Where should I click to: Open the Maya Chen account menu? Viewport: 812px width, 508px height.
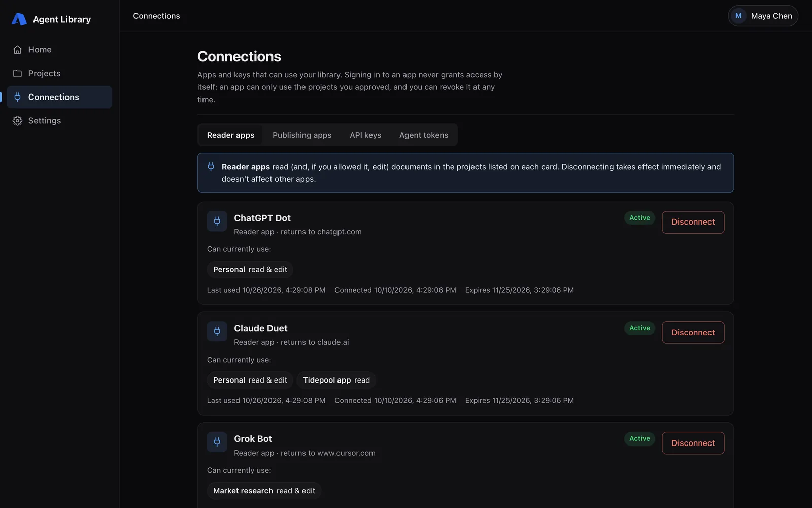pyautogui.click(x=763, y=16)
